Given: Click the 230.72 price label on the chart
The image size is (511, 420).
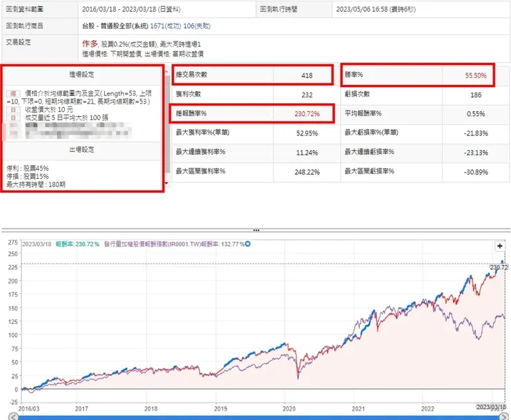Looking at the screenshot, I should point(499,267).
